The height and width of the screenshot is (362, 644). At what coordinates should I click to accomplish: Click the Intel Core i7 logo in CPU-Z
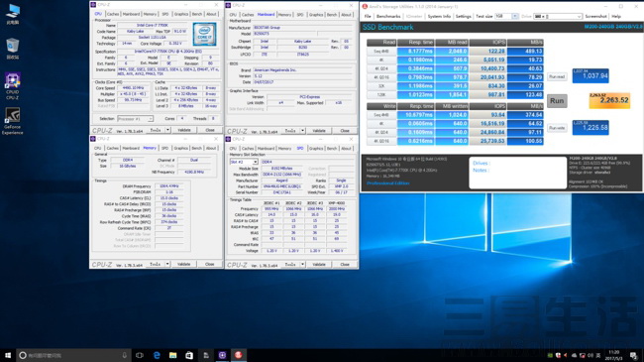click(x=204, y=35)
